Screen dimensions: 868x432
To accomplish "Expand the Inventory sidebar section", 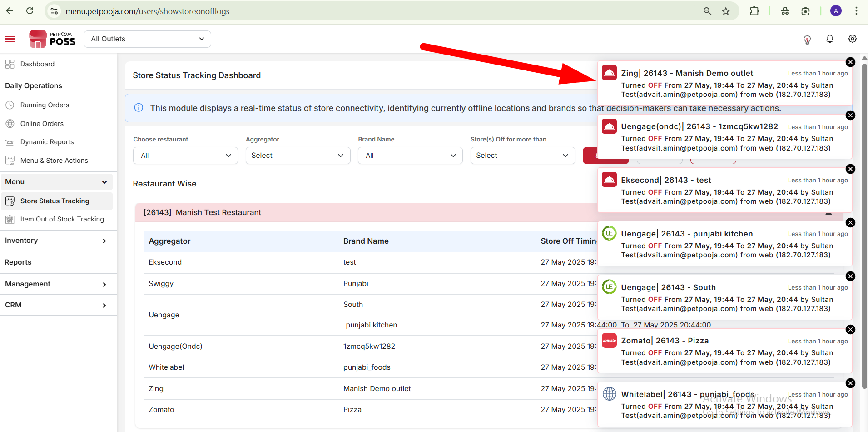I will (56, 241).
